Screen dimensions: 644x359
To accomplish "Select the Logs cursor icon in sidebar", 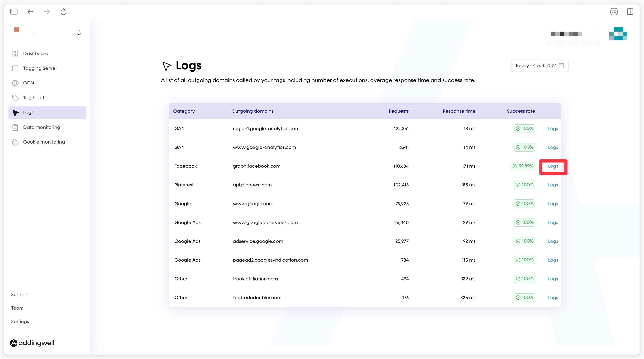I will coord(15,113).
